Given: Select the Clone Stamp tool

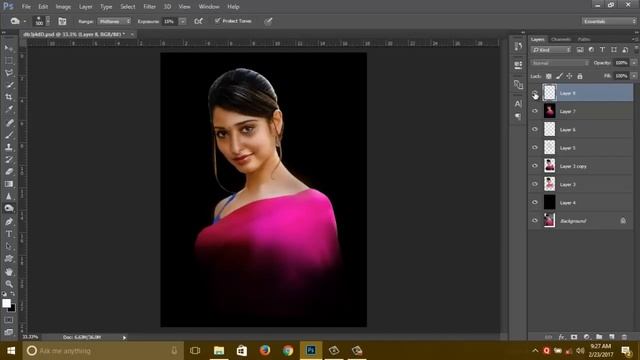Looking at the screenshot, I should coord(9,147).
